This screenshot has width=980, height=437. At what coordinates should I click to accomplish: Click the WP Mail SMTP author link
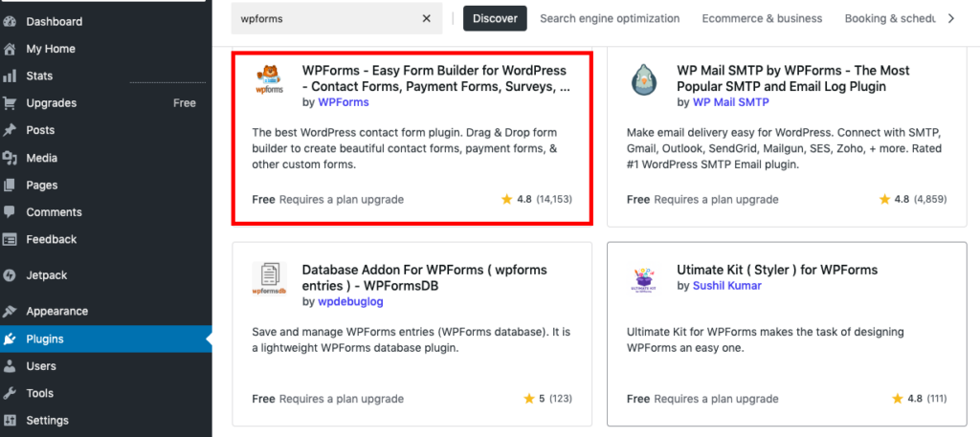coord(730,101)
